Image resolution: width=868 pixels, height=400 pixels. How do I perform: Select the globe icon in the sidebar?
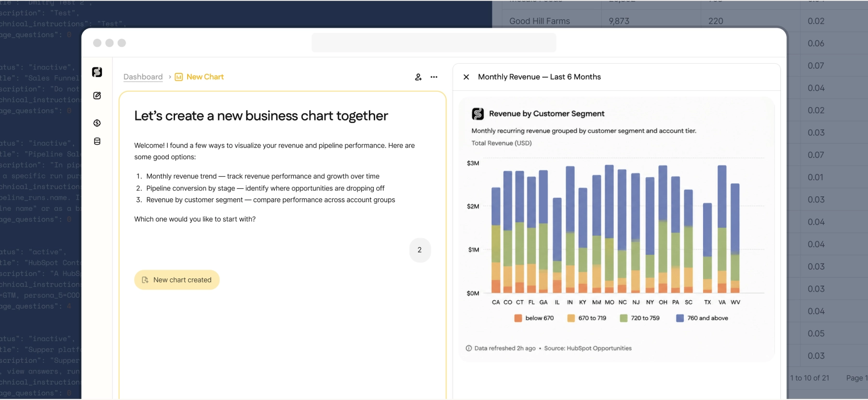97,123
